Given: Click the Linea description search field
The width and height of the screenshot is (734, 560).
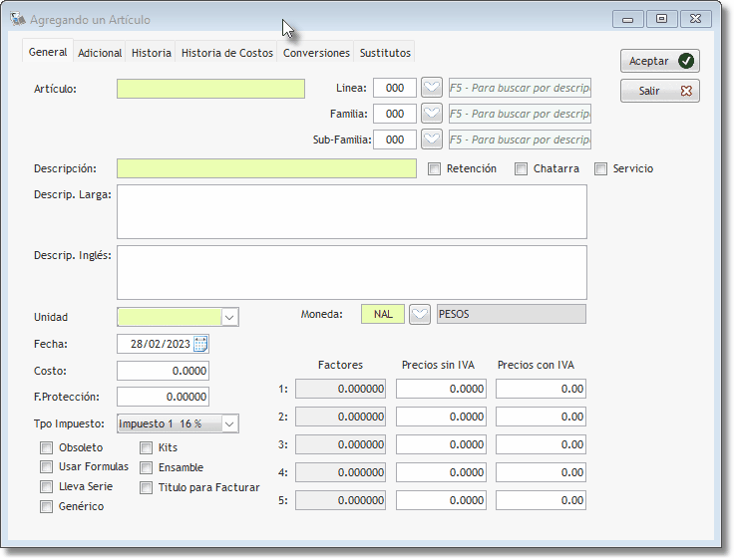Looking at the screenshot, I should point(520,88).
